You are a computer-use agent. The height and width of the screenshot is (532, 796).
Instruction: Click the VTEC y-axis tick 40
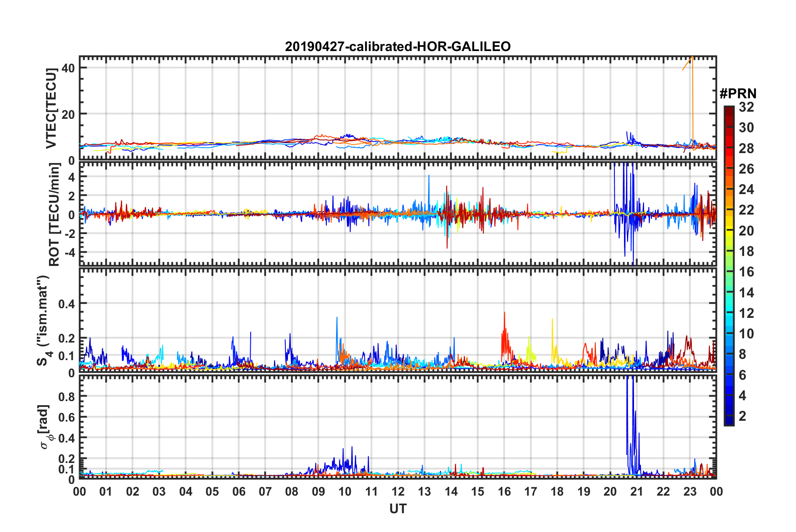point(68,68)
